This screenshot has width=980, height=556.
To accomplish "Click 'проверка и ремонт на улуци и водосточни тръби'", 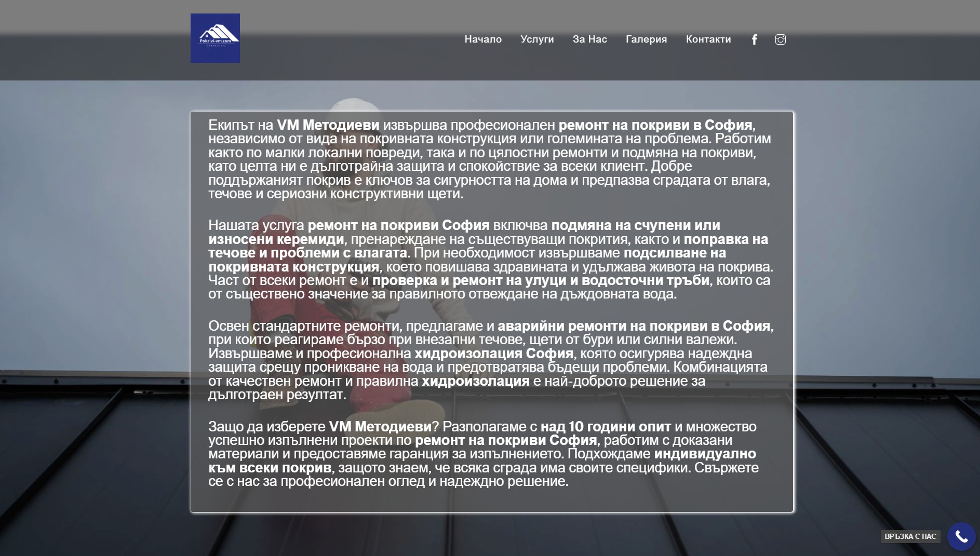I will (x=541, y=280).
